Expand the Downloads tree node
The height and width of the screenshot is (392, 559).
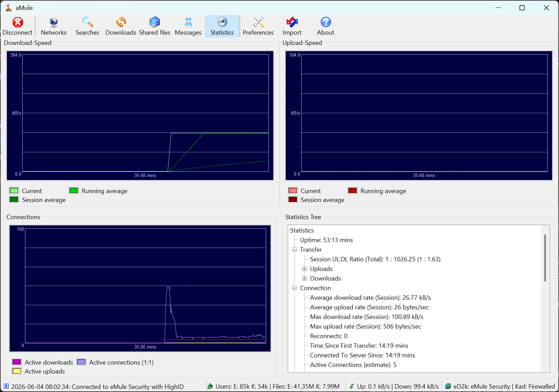tap(304, 278)
